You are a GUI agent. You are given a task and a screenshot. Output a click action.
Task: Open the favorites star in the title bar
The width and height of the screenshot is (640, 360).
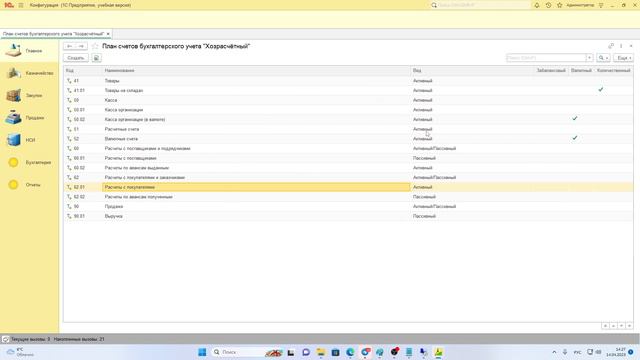(x=560, y=5)
